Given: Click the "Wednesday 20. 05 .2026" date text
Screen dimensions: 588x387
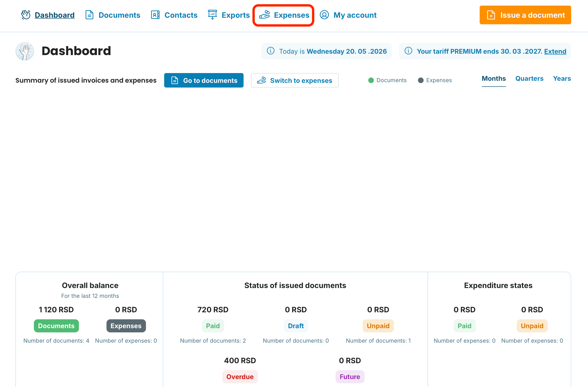Looking at the screenshot, I should point(347,51).
